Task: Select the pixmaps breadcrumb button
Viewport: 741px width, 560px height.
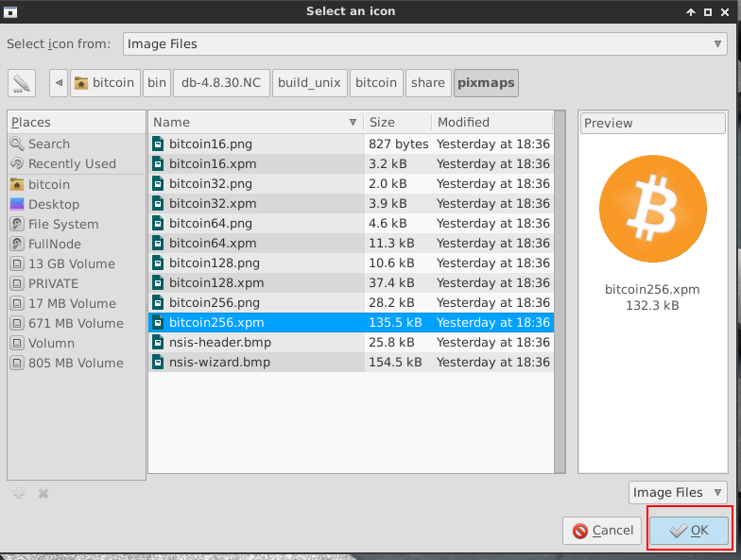Action: 486,83
